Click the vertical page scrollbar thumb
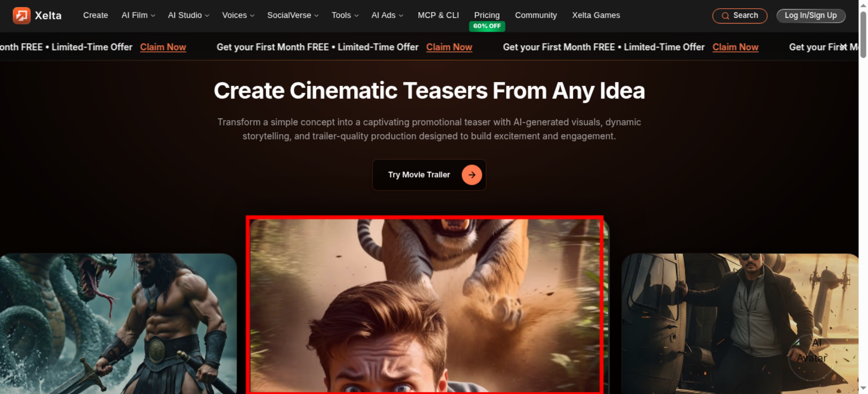 pos(863,35)
